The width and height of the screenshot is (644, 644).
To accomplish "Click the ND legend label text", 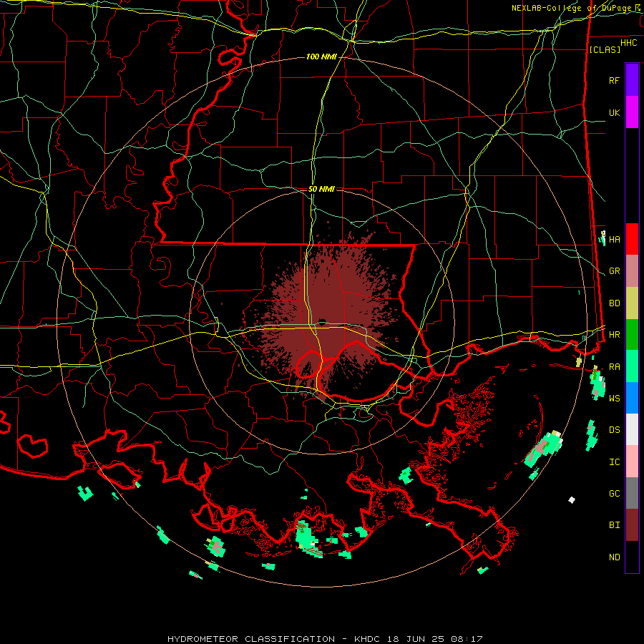I will [614, 557].
